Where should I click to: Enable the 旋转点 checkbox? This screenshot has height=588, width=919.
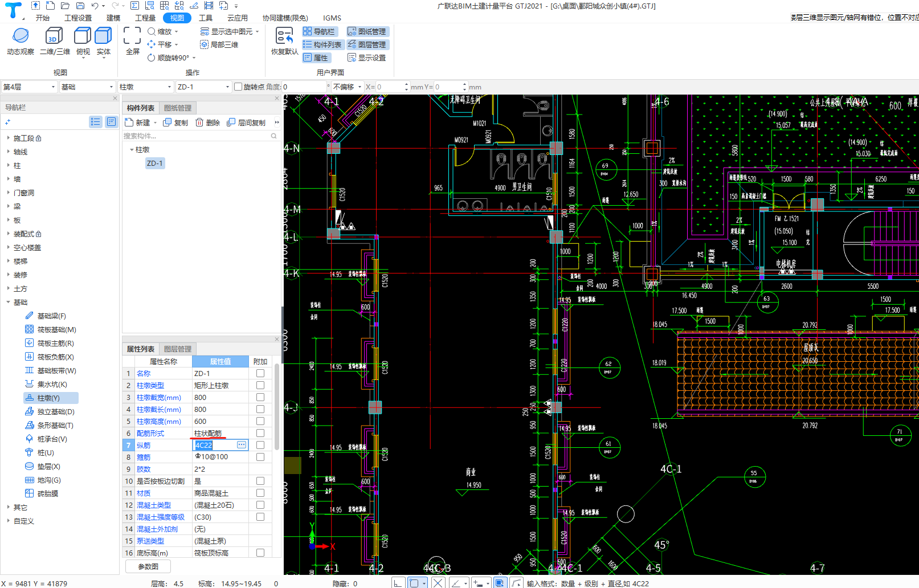[238, 87]
